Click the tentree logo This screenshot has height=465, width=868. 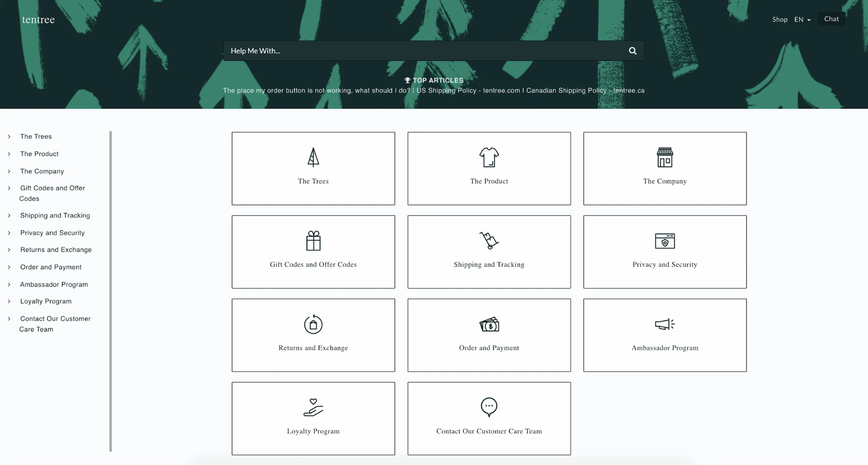[x=38, y=20]
